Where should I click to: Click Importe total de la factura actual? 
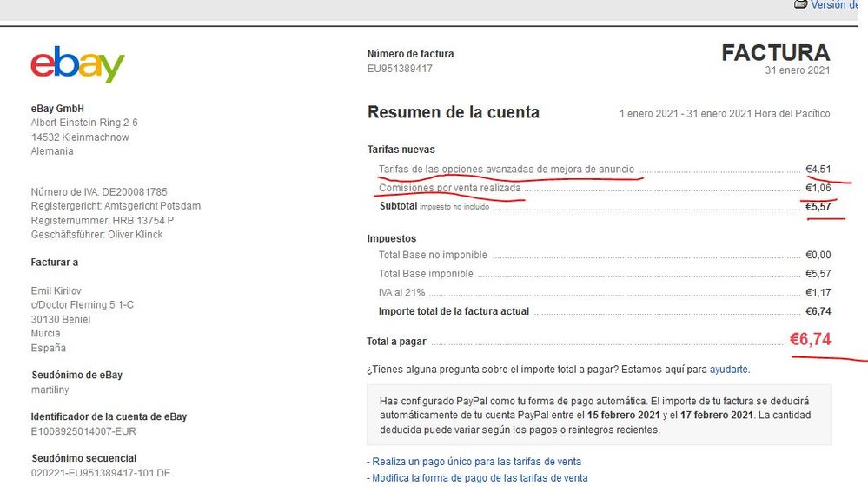coord(454,312)
